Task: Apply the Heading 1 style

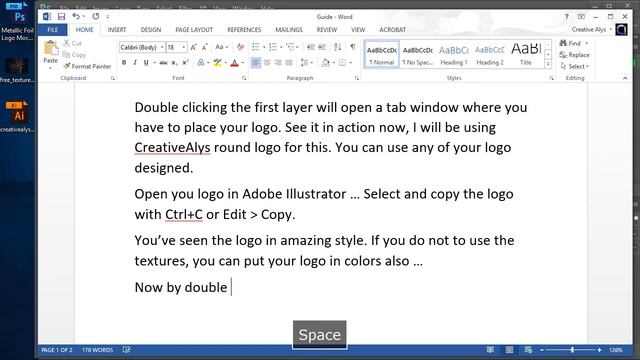Action: pyautogui.click(x=453, y=54)
